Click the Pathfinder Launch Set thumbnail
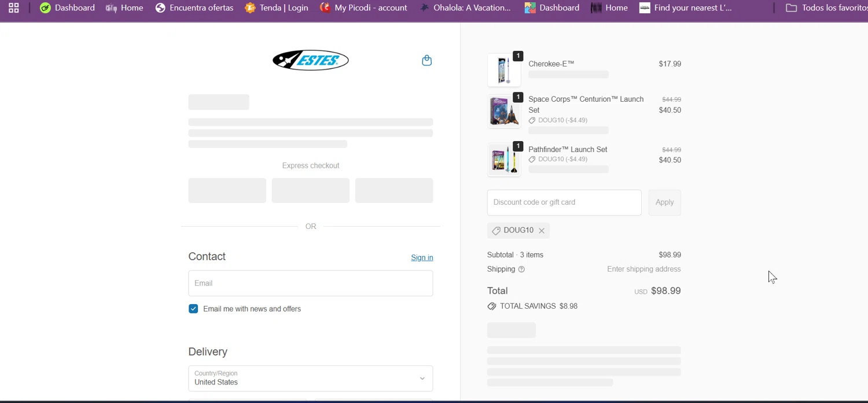This screenshot has height=403, width=868. click(x=504, y=160)
